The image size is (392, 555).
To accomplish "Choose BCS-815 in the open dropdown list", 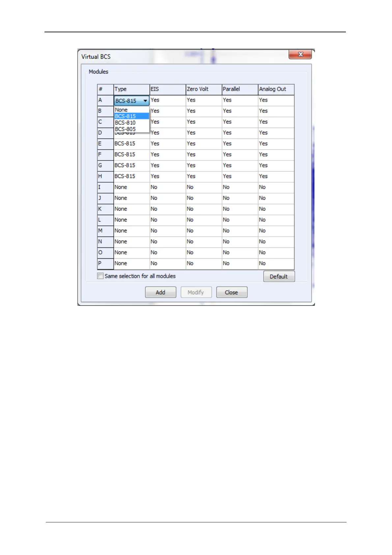I will 131,116.
